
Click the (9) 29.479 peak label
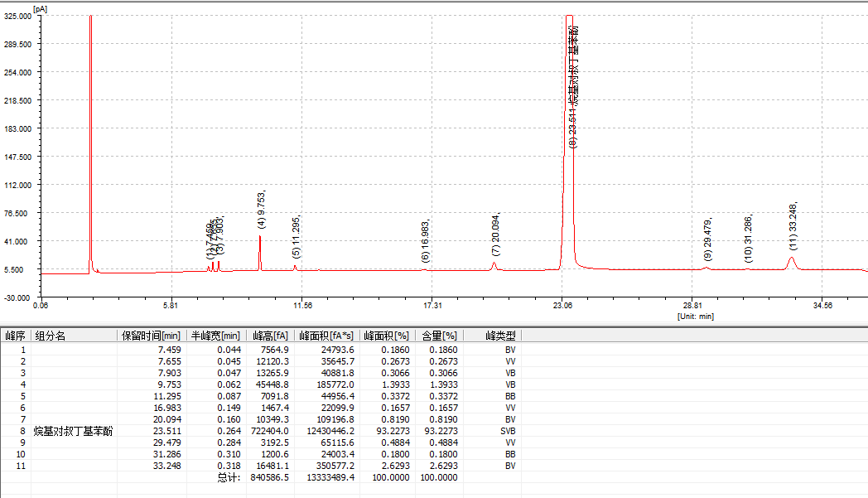pos(707,239)
